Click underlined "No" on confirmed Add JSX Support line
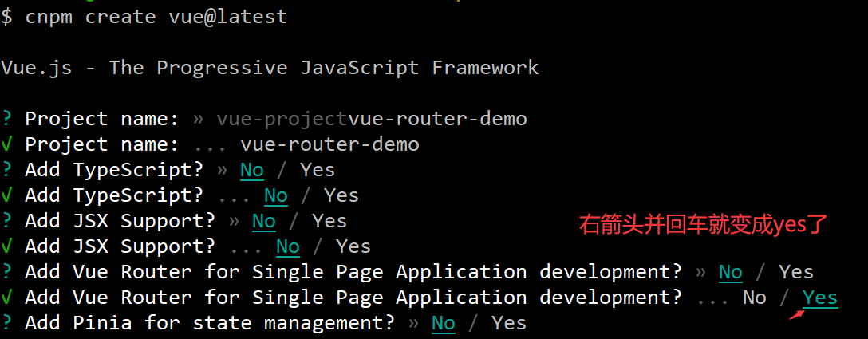Image resolution: width=868 pixels, height=339 pixels. (x=288, y=246)
